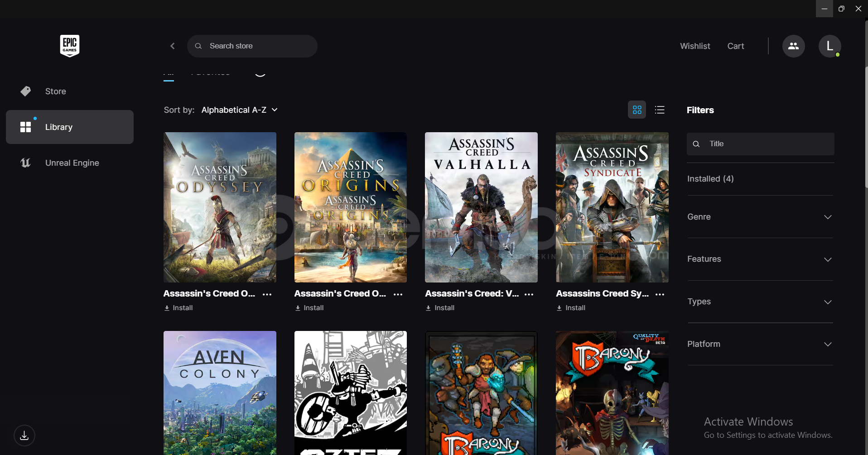Image resolution: width=868 pixels, height=455 pixels.
Task: Expand the Features filter
Action: tap(760, 259)
